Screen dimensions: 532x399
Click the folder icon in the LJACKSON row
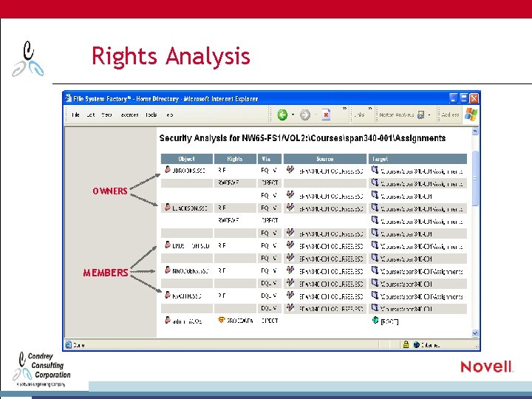click(x=375, y=208)
